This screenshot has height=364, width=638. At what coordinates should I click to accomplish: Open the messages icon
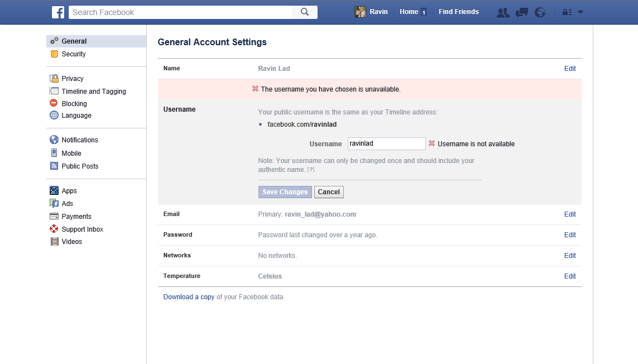tap(522, 13)
